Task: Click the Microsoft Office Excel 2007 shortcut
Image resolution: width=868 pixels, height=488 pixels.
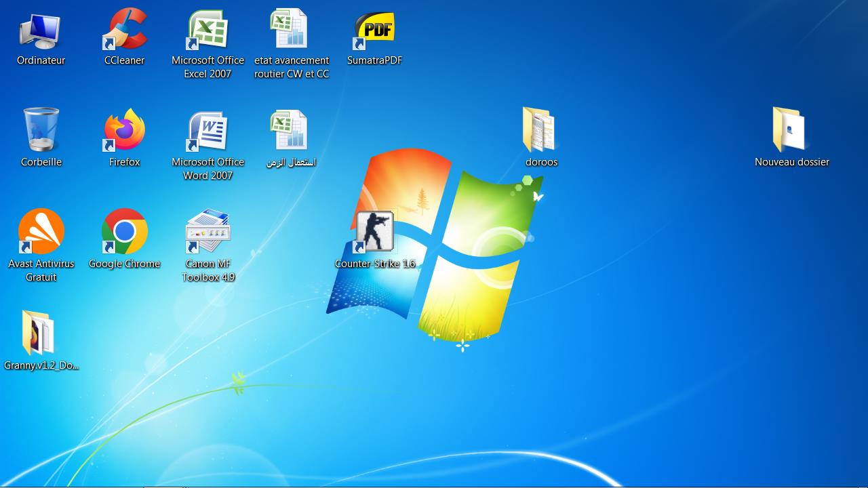Action: point(208,30)
